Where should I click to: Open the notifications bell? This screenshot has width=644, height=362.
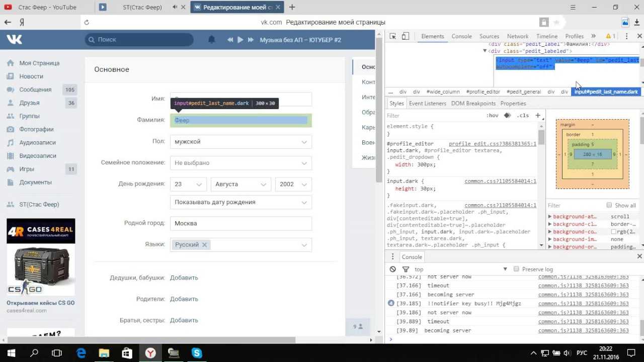pos(212,40)
